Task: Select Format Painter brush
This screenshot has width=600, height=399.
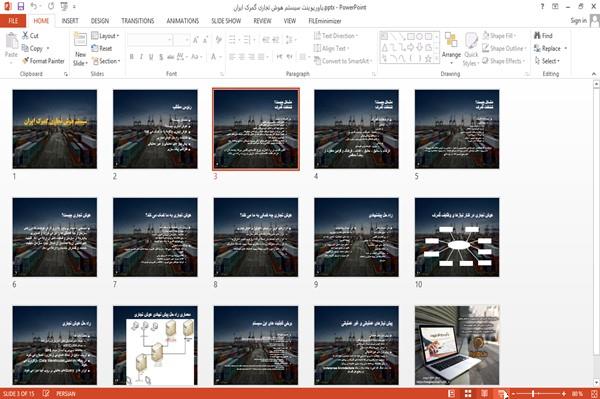Action: point(25,61)
